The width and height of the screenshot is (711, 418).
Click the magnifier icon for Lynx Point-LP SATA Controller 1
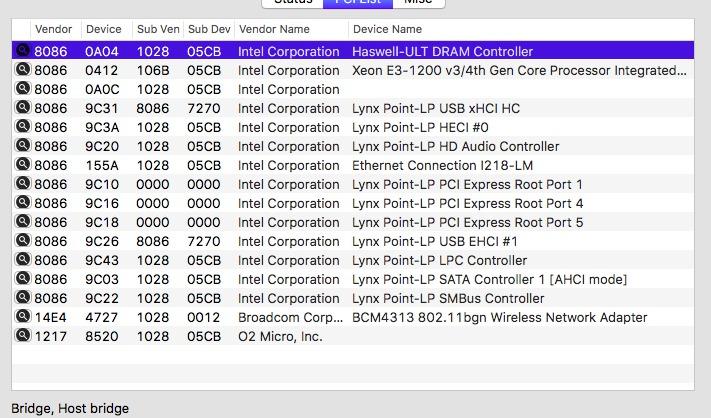[22, 279]
